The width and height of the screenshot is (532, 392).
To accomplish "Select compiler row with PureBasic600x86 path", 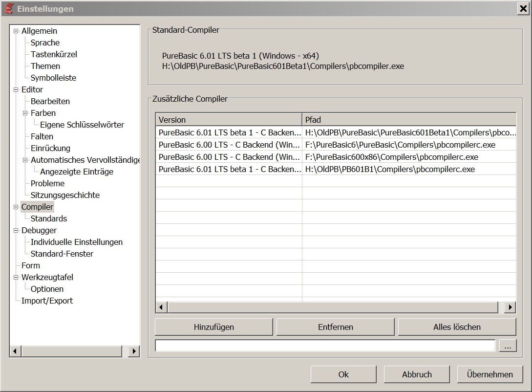I will [x=336, y=157].
